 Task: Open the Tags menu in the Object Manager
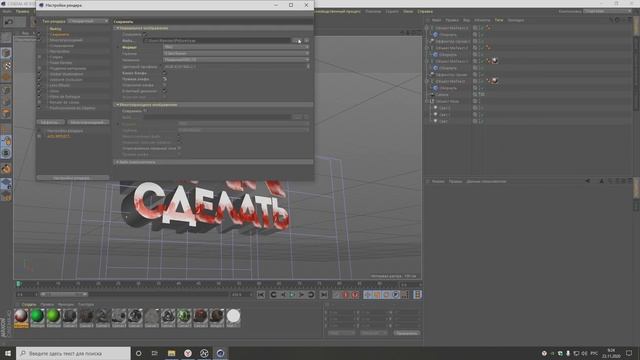499,20
